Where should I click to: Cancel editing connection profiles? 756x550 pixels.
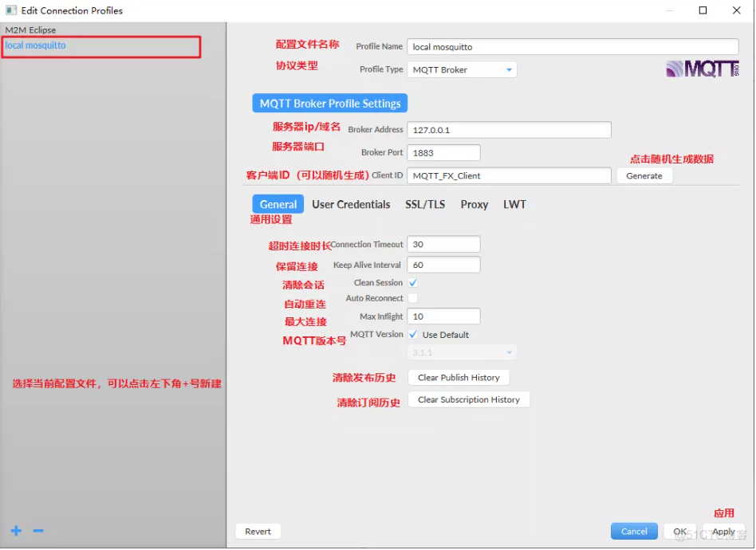coord(634,532)
